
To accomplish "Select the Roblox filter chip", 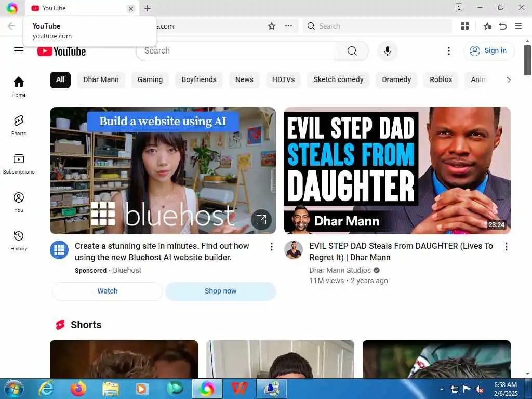I will tap(441, 79).
